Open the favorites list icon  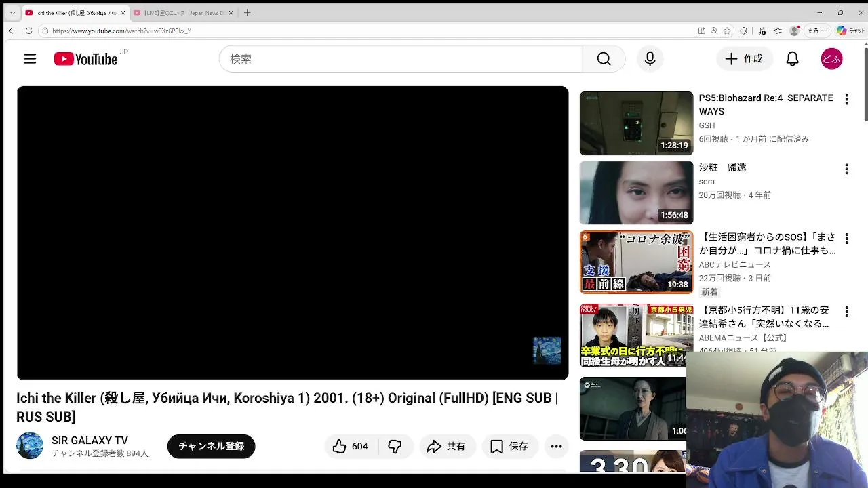778,30
